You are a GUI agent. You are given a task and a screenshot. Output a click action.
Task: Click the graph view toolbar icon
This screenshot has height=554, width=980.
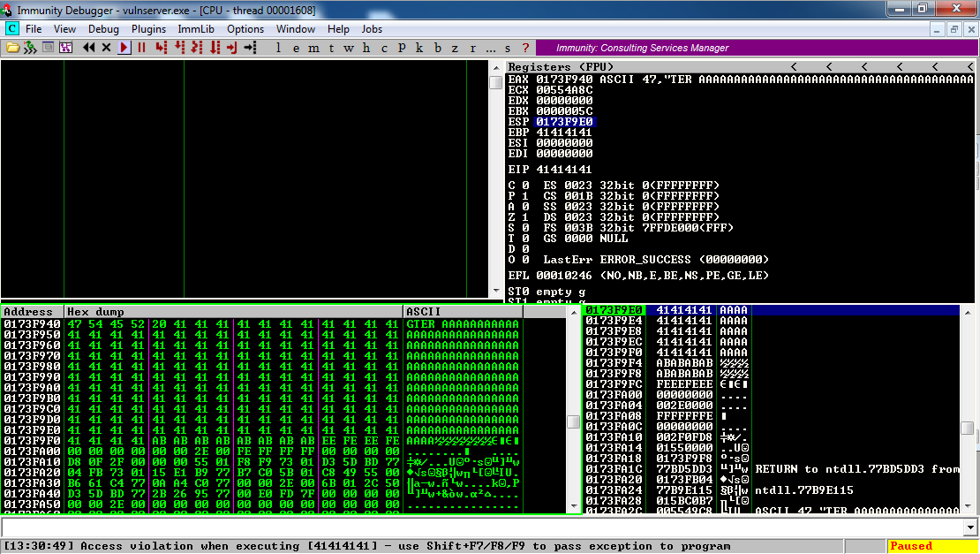tap(65, 48)
